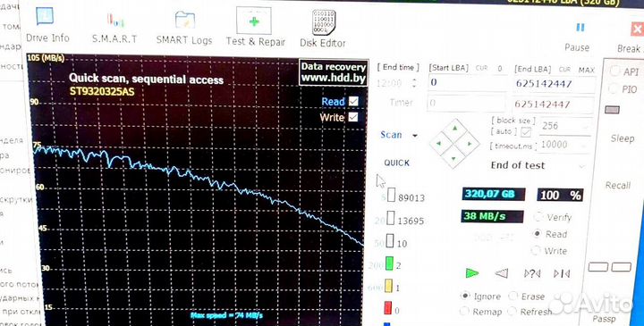Click the up arrow in navigation diamond
This screenshot has height=326, width=644.
coord(454,128)
